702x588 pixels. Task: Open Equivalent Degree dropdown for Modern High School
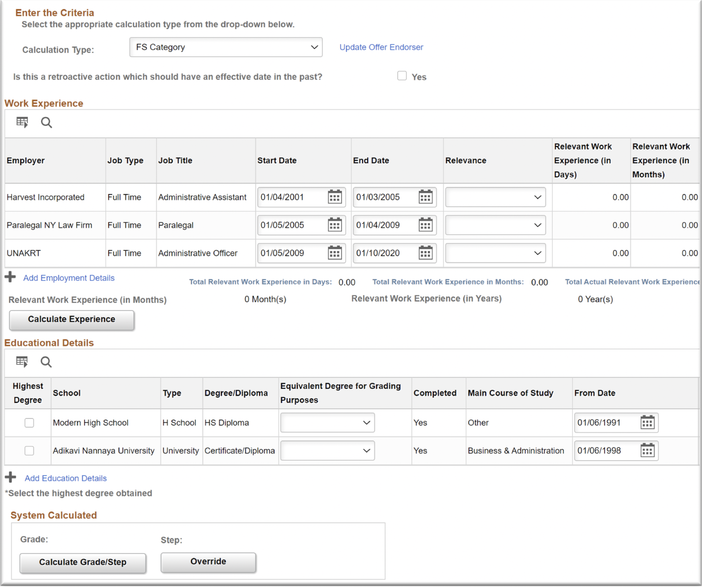(327, 423)
